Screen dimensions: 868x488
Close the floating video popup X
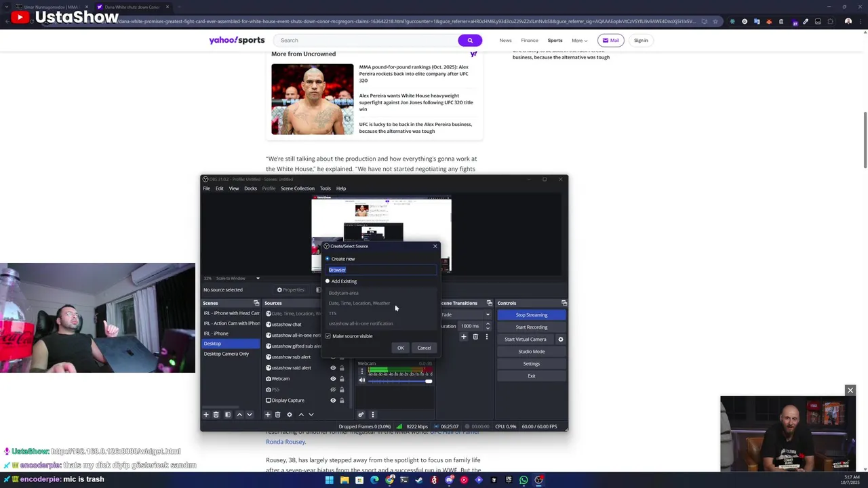coord(850,390)
